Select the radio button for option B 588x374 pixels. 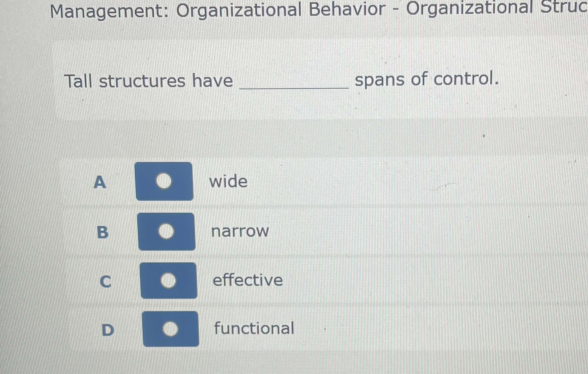tap(167, 231)
